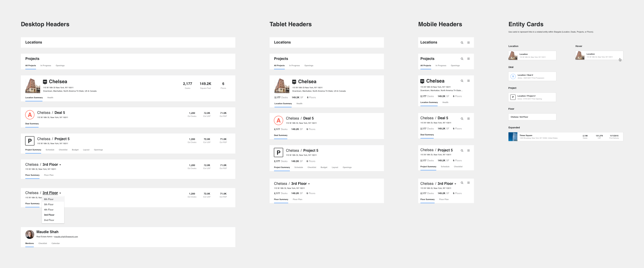Click the WeWork logo in desktop Chelsea header
The width and height of the screenshot is (644, 268).
pos(45,82)
